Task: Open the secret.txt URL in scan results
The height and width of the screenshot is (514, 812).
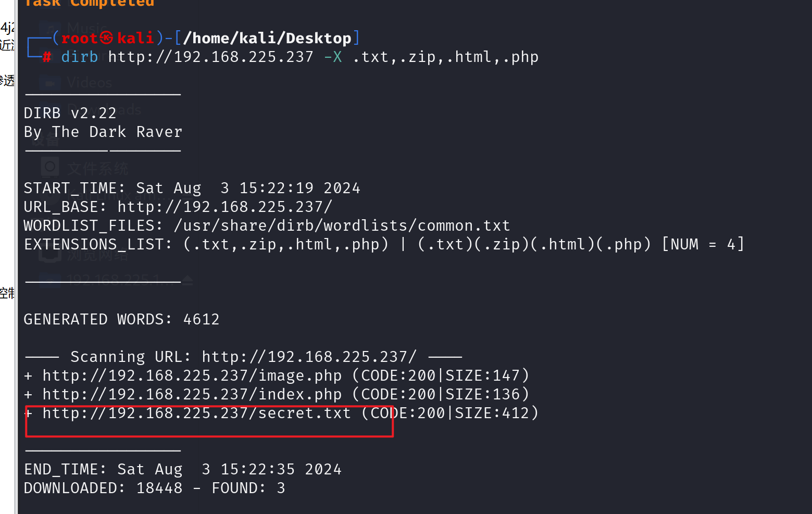Action: click(x=197, y=413)
